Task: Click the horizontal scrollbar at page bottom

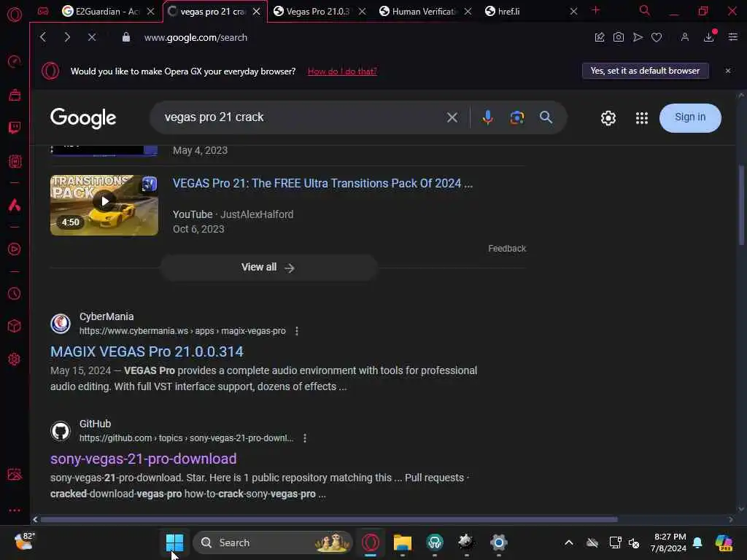Action: pyautogui.click(x=329, y=519)
